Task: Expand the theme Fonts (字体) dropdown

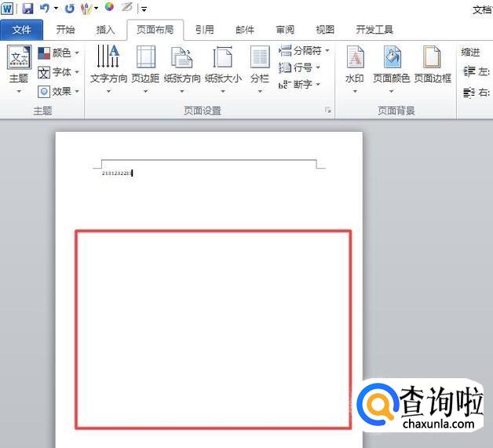Action: click(59, 72)
